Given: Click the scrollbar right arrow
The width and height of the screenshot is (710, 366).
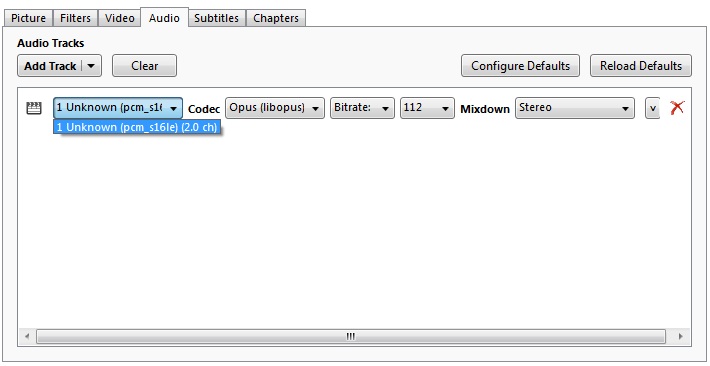Looking at the screenshot, I should click(680, 337).
